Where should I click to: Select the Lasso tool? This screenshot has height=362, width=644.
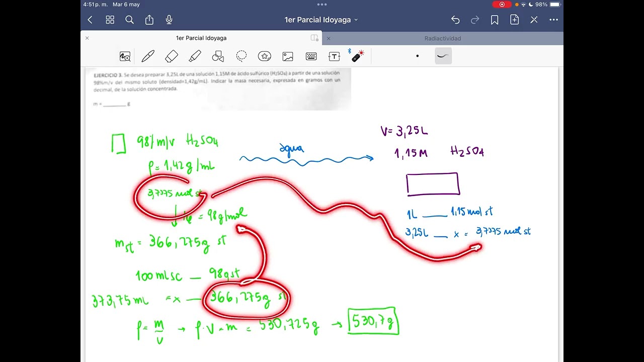[242, 56]
